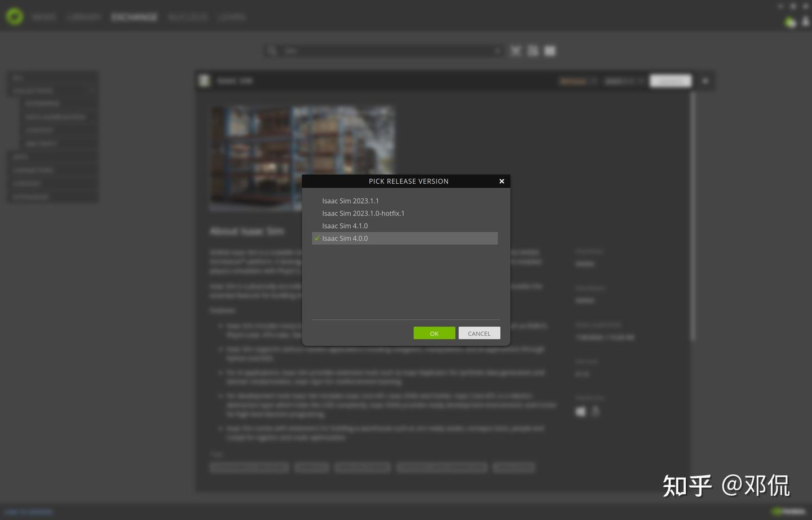Screen dimensions: 812x520
Task: Click the white install button
Action: [x=670, y=81]
